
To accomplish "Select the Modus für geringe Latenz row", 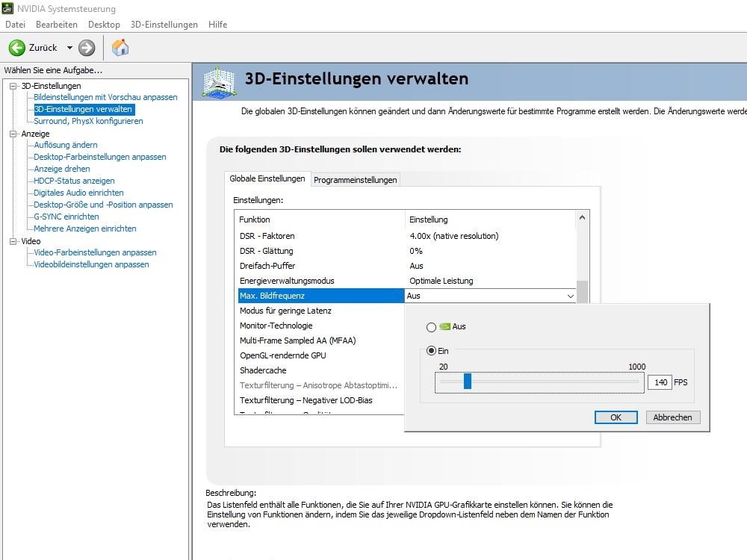I will click(320, 311).
